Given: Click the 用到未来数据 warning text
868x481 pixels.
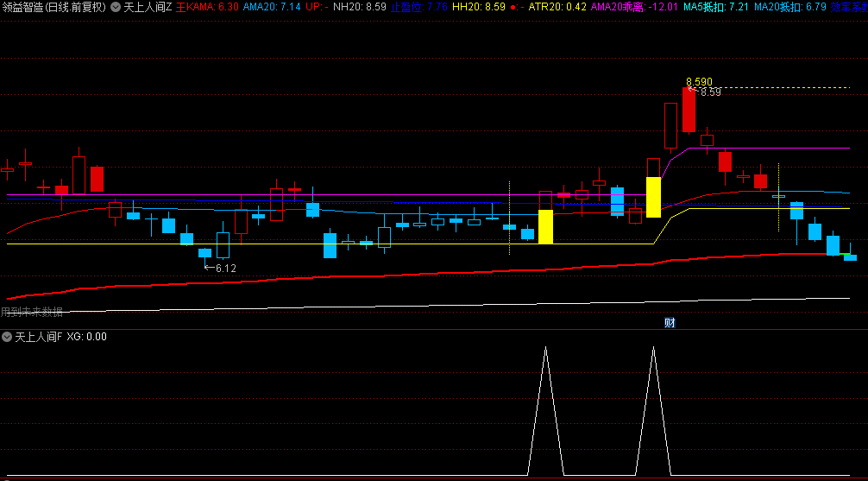Looking at the screenshot, I should coord(32,312).
